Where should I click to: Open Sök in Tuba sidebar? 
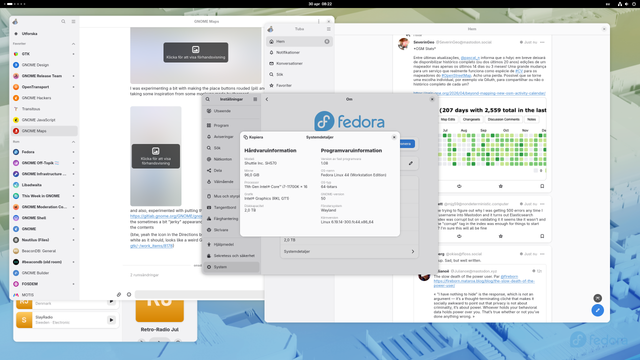click(299, 75)
